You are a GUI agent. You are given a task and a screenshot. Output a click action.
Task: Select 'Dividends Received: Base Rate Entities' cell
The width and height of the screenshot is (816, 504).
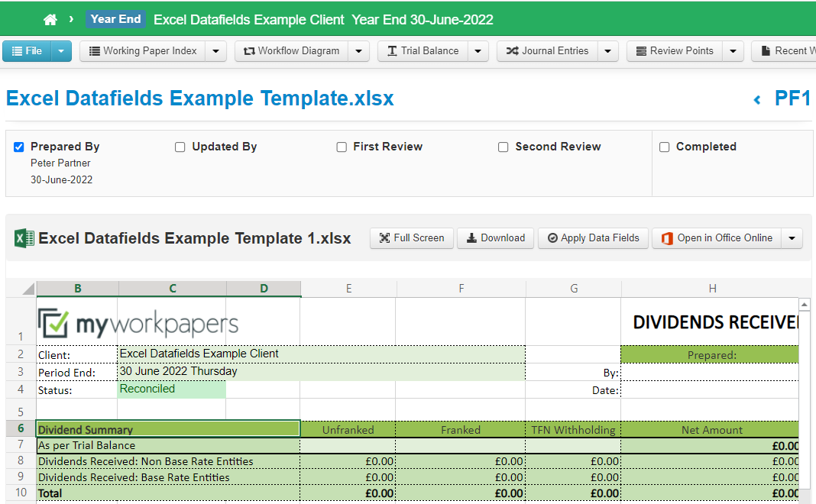168,477
